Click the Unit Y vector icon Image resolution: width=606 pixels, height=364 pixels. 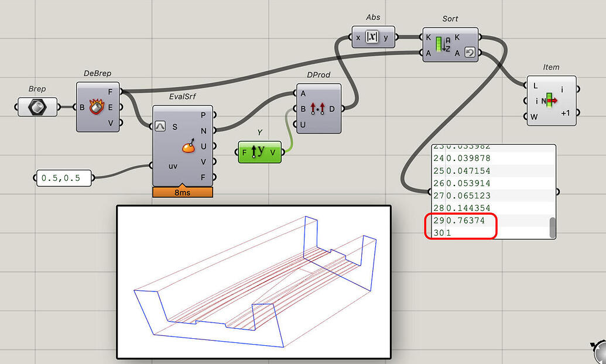pyautogui.click(x=259, y=152)
